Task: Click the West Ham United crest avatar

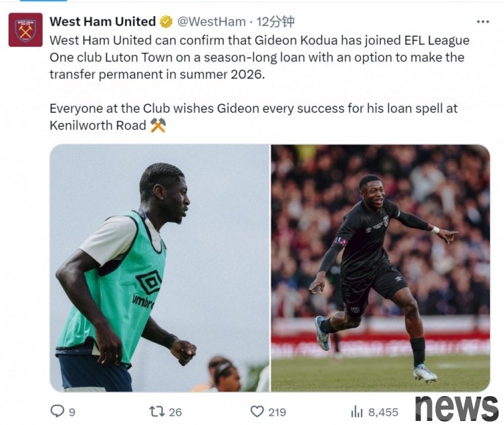Action: (x=26, y=30)
